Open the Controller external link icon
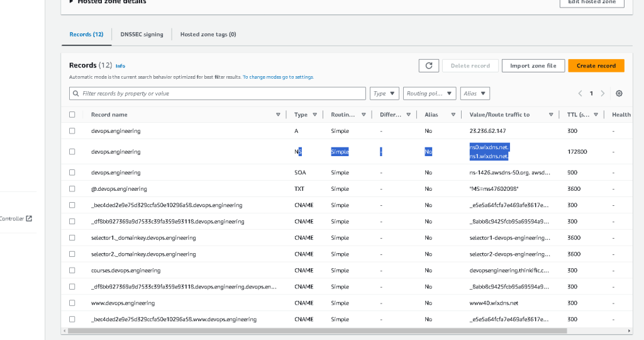 pyautogui.click(x=29, y=218)
